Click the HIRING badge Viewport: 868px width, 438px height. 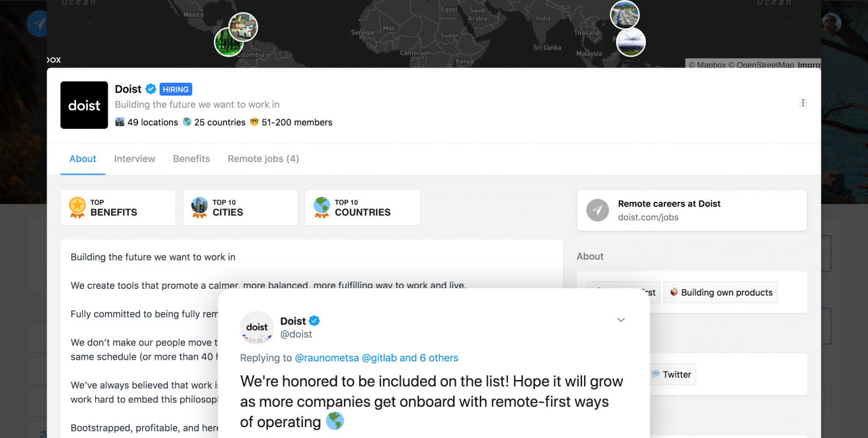pyautogui.click(x=176, y=89)
